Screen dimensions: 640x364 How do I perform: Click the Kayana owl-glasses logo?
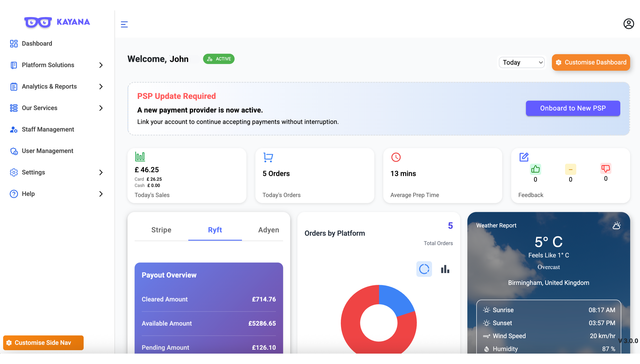coord(38,23)
